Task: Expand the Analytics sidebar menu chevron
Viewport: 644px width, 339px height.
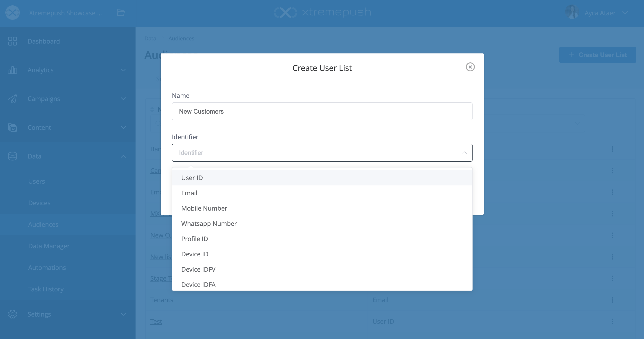Action: click(123, 70)
